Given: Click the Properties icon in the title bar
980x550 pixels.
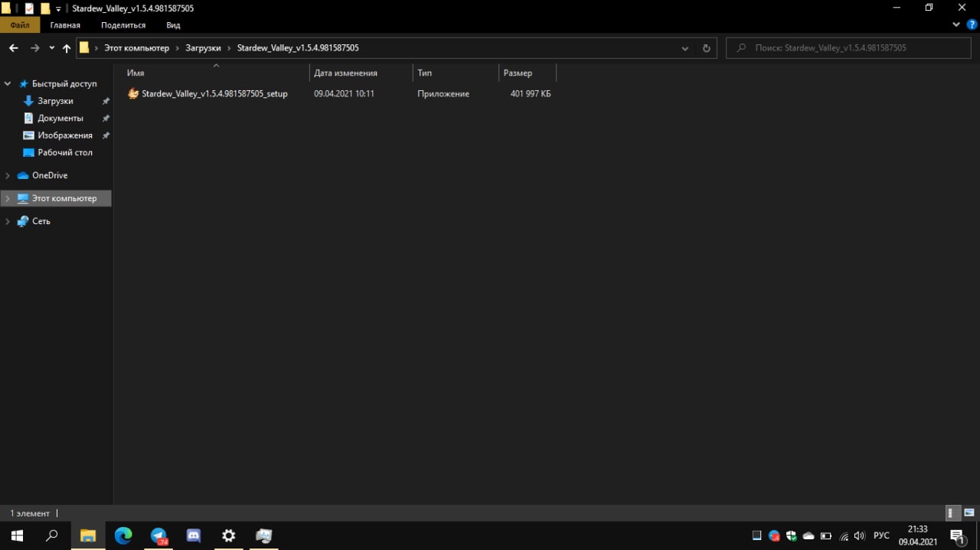Looking at the screenshot, I should 29,8.
